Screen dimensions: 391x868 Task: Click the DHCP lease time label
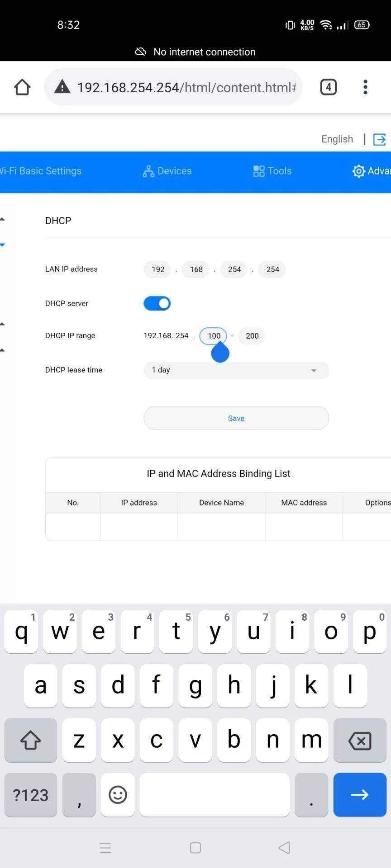[x=74, y=370]
